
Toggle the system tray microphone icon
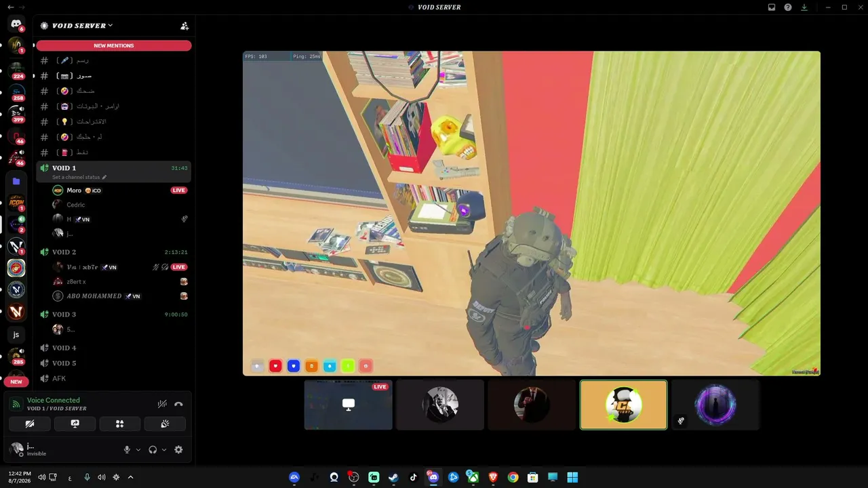(87, 477)
